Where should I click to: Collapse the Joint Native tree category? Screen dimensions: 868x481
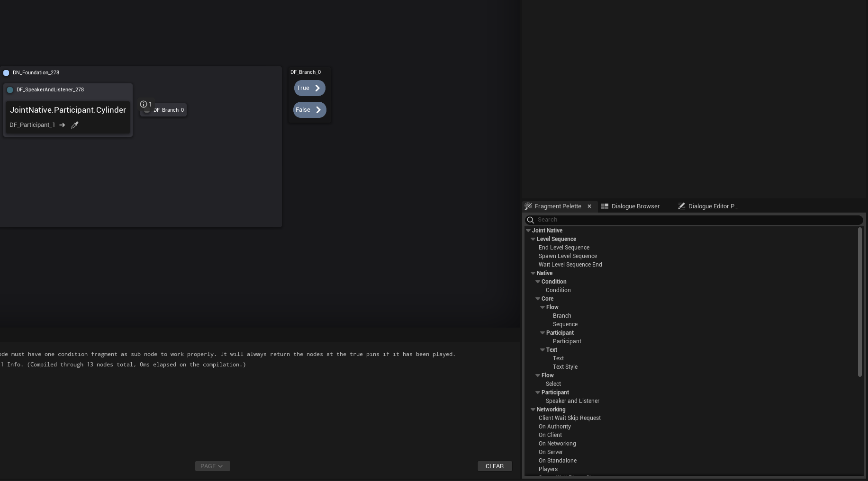point(528,231)
